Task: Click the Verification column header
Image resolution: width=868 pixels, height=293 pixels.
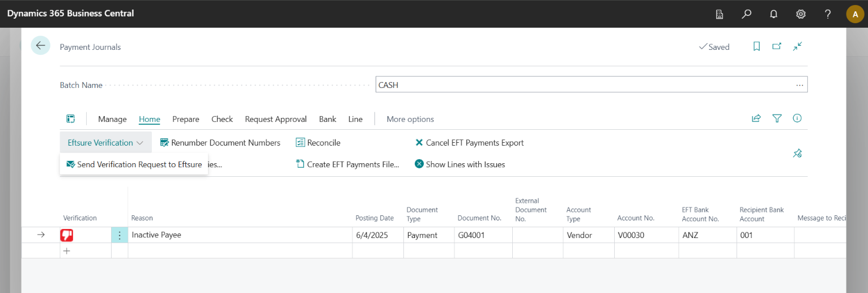Action: (80, 218)
